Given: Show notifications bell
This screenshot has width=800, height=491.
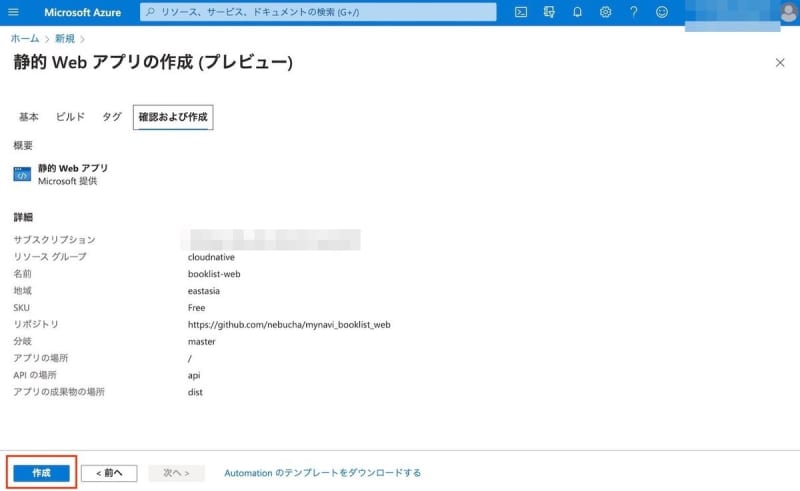Looking at the screenshot, I should click(577, 12).
